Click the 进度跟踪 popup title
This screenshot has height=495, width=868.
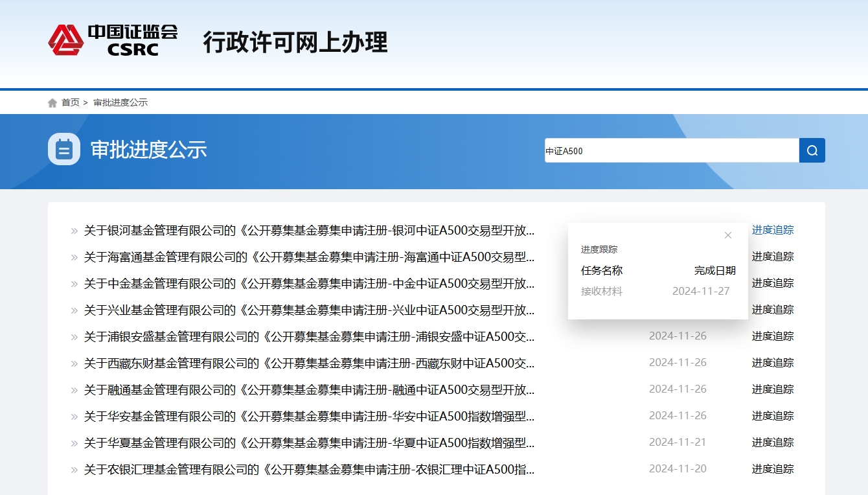click(599, 249)
